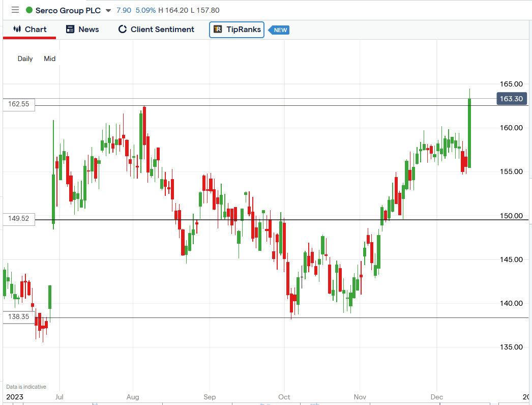
Task: Click the green market status dot
Action: click(x=29, y=10)
